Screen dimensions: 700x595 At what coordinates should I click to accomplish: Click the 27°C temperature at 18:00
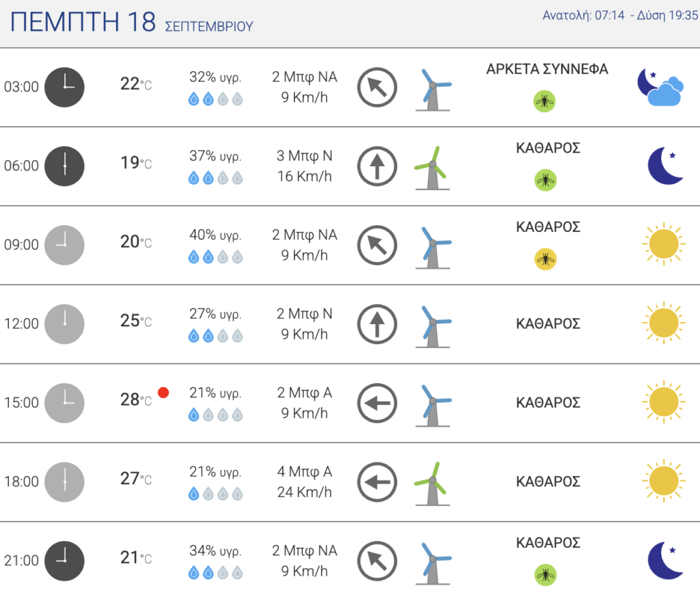pos(136,479)
